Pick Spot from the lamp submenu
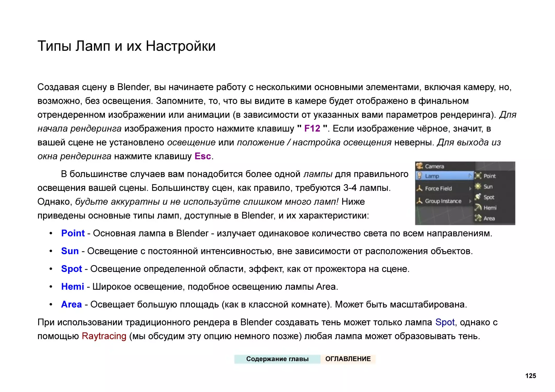 tap(495, 197)
